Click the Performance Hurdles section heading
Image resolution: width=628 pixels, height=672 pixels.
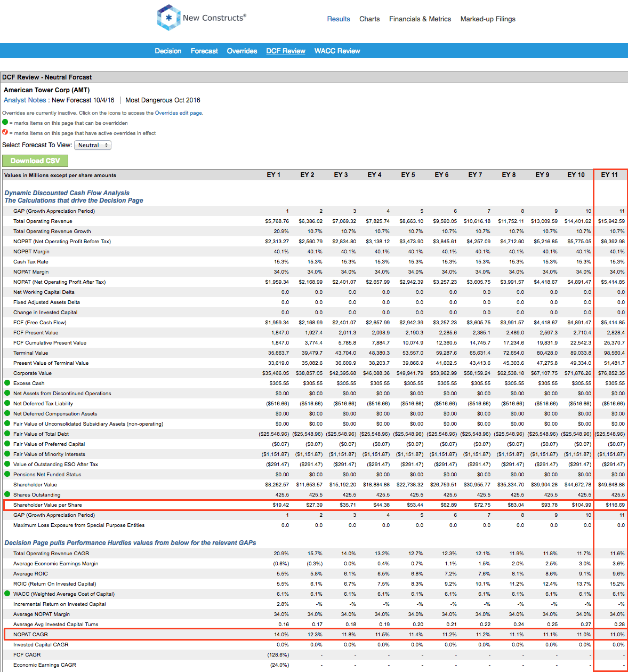click(130, 543)
